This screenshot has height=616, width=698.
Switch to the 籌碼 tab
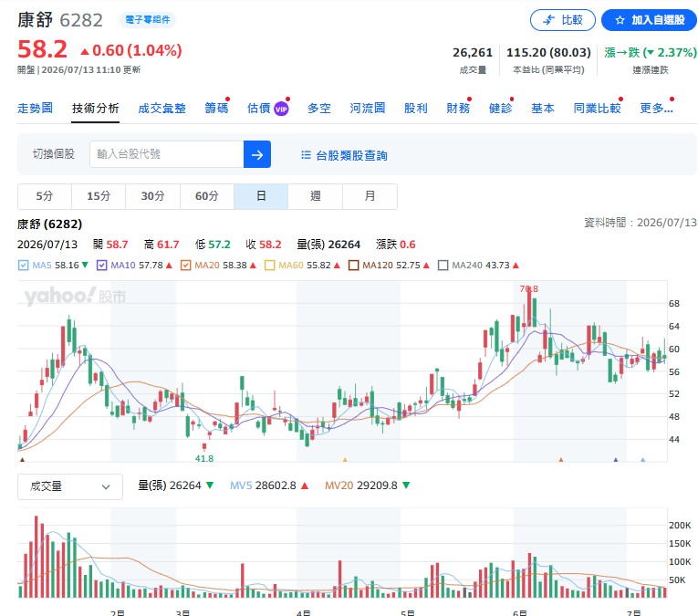pyautogui.click(x=216, y=109)
